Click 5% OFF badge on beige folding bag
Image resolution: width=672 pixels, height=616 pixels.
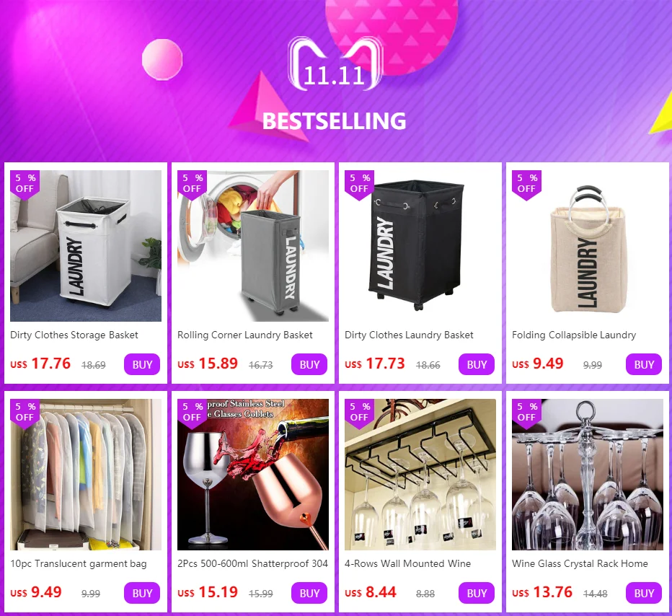[x=526, y=185]
